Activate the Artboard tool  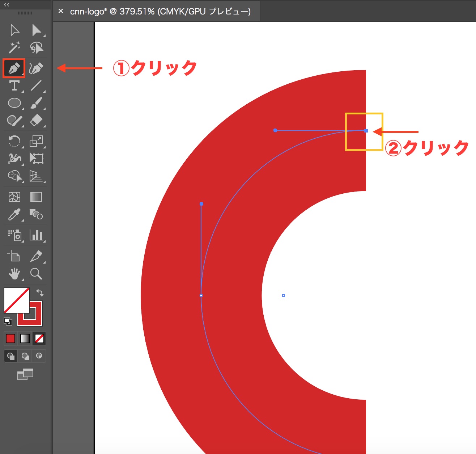[14, 256]
